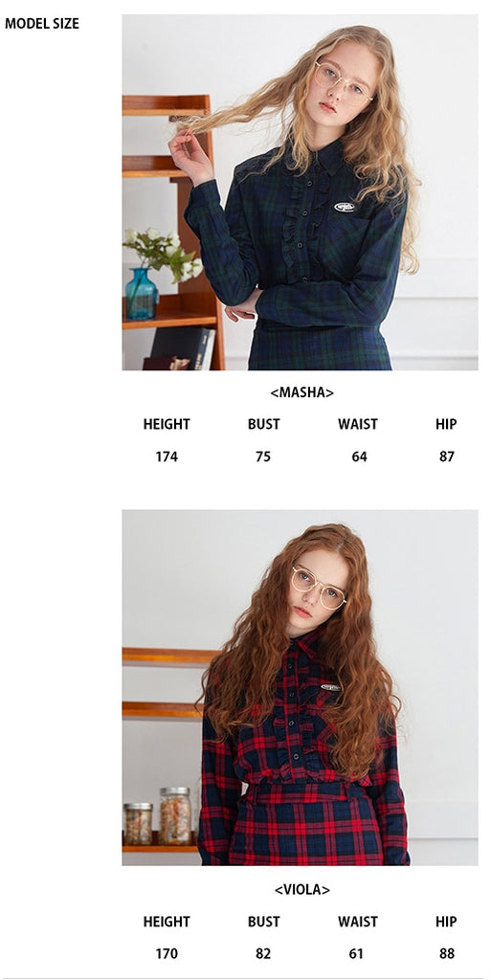490x980 pixels.
Task: Click the MODEL SIZE heading
Action: (x=42, y=24)
